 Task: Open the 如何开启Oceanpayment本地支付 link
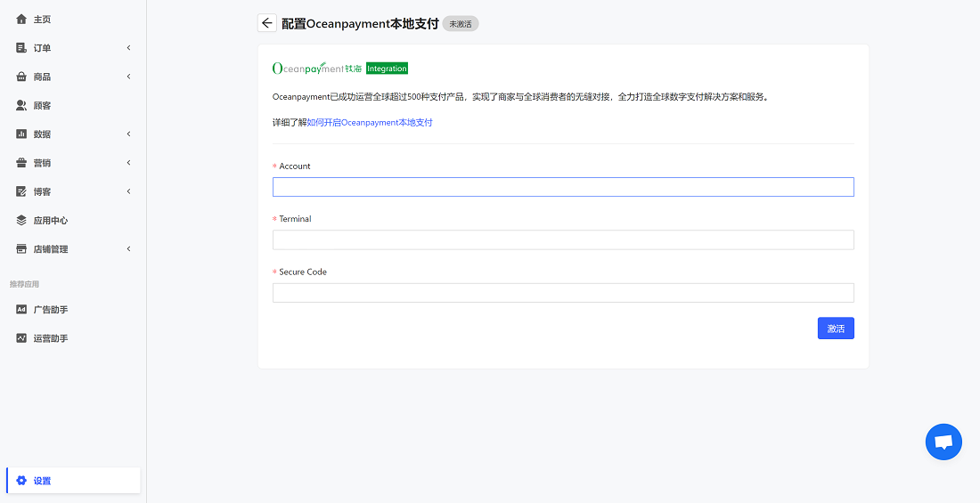point(369,123)
